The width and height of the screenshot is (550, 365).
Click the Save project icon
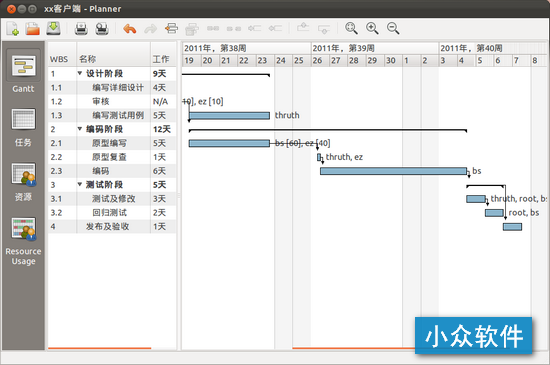53,28
